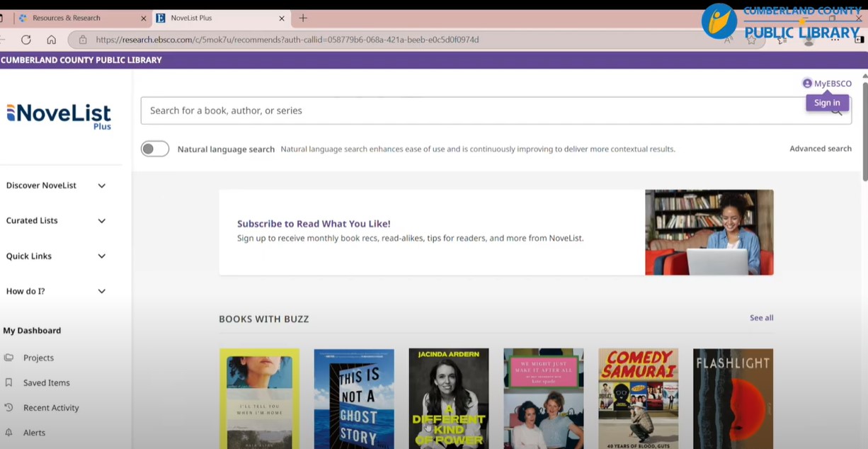Click the MyEBSCO user account icon
The height and width of the screenshot is (449, 868).
[x=807, y=84]
